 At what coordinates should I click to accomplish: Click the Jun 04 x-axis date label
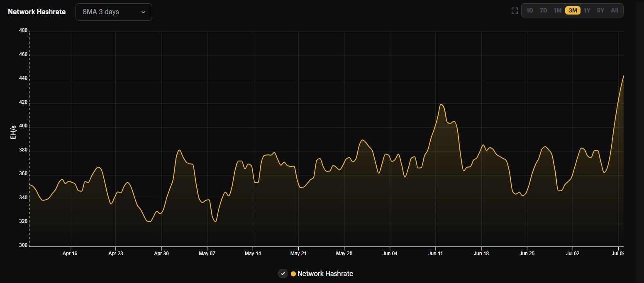[x=390, y=254]
